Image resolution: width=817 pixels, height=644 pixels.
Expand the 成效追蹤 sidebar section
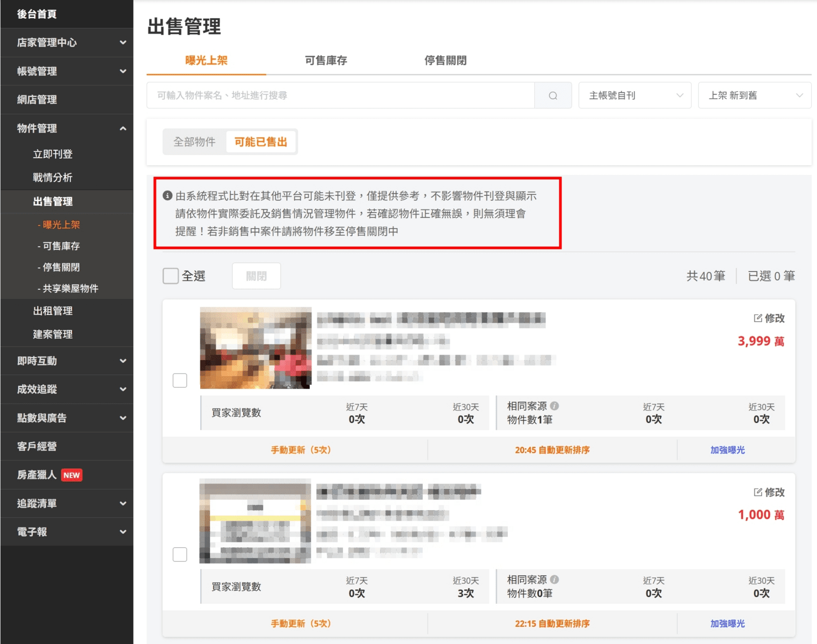pyautogui.click(x=67, y=389)
